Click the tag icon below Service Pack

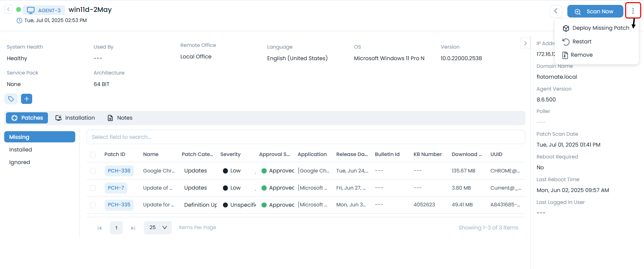click(x=11, y=99)
